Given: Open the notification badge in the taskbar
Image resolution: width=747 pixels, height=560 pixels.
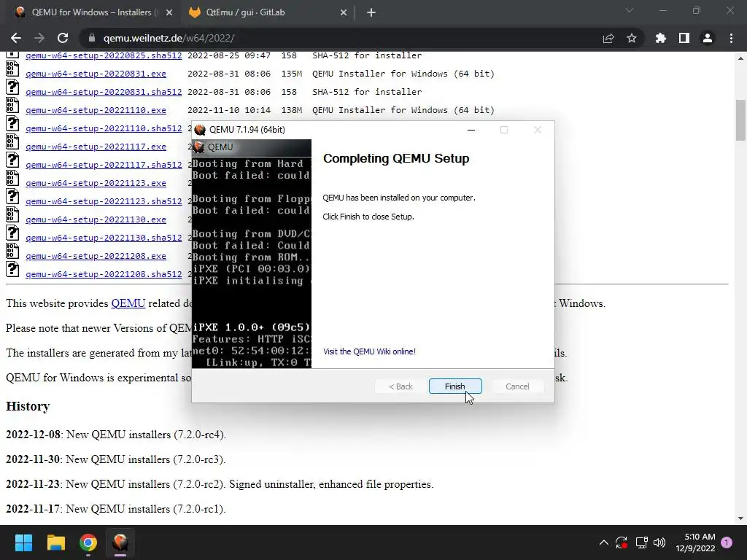Looking at the screenshot, I should [x=727, y=542].
